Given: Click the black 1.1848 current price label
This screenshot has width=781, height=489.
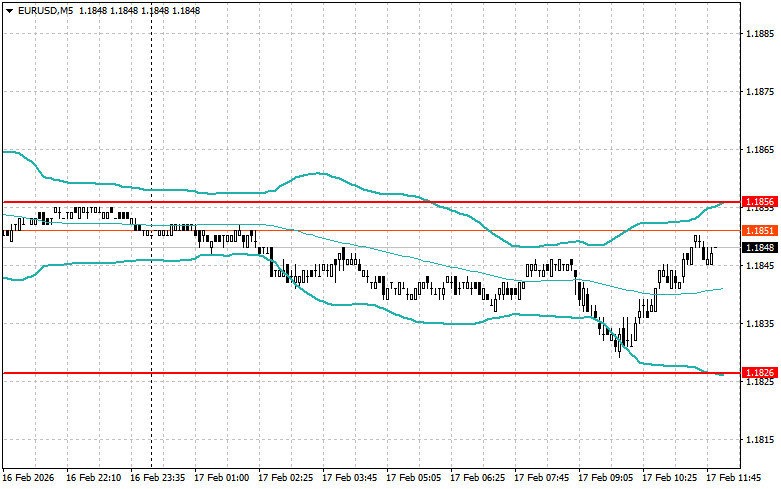Looking at the screenshot, I should pyautogui.click(x=760, y=247).
